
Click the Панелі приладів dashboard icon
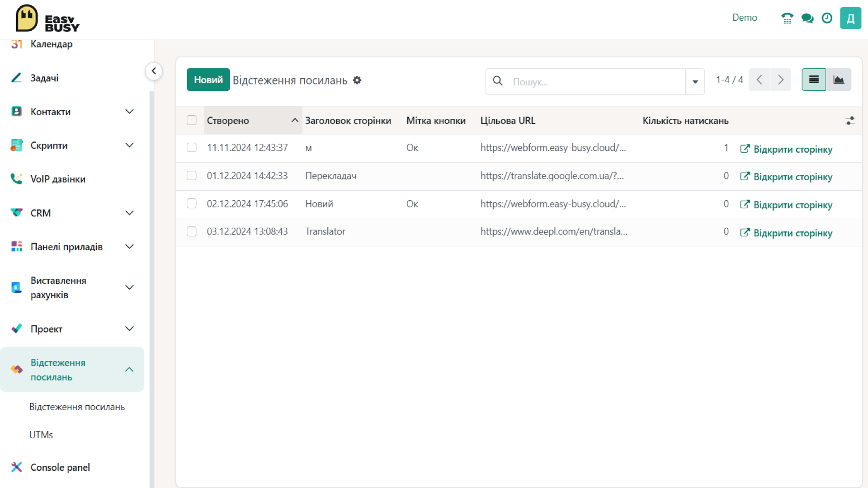coord(16,246)
